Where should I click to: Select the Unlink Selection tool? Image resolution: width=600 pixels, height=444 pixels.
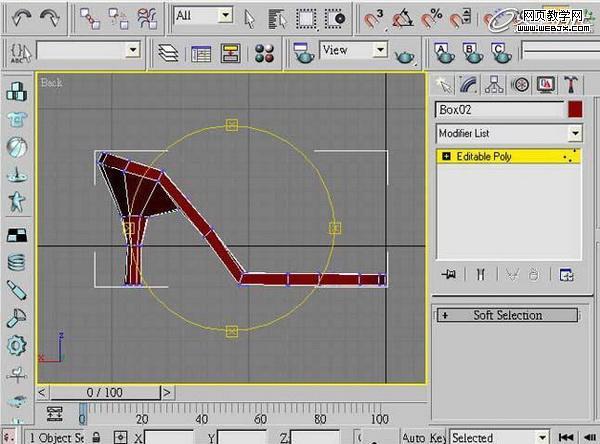coord(118,18)
